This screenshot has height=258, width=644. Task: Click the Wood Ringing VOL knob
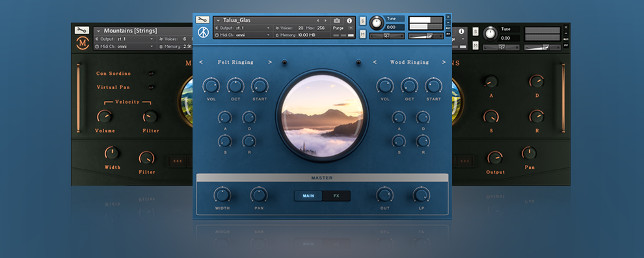[x=385, y=85]
